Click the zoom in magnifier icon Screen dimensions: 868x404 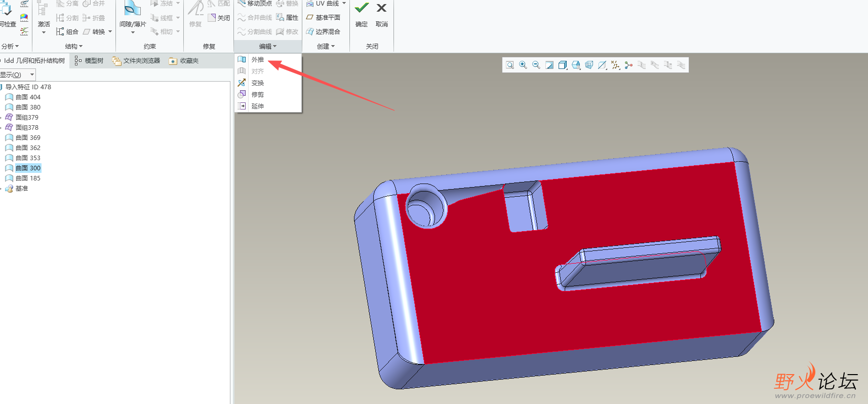(x=523, y=65)
